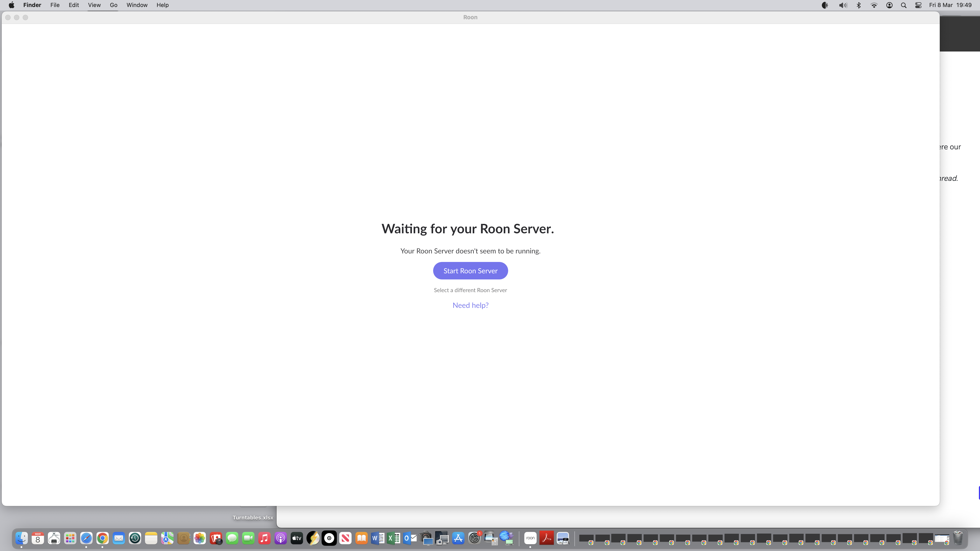Launch Adobe Acrobat from the Dock
980x551 pixels.
pyautogui.click(x=546, y=539)
